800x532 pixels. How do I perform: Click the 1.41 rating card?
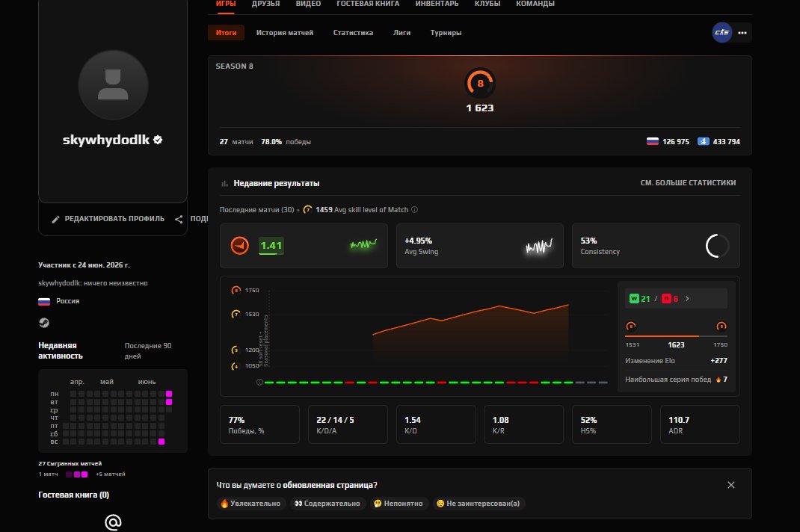pos(304,246)
